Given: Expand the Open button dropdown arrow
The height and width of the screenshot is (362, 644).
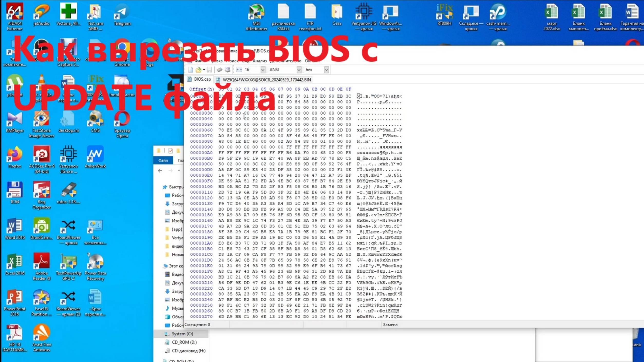Looking at the screenshot, I should point(204,70).
